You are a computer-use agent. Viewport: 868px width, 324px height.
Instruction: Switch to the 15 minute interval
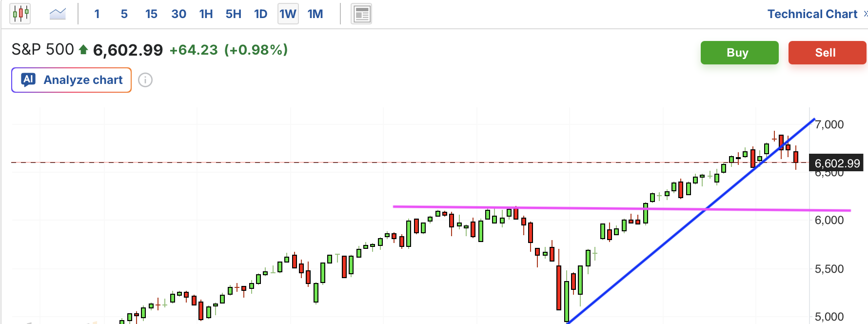coord(151,14)
